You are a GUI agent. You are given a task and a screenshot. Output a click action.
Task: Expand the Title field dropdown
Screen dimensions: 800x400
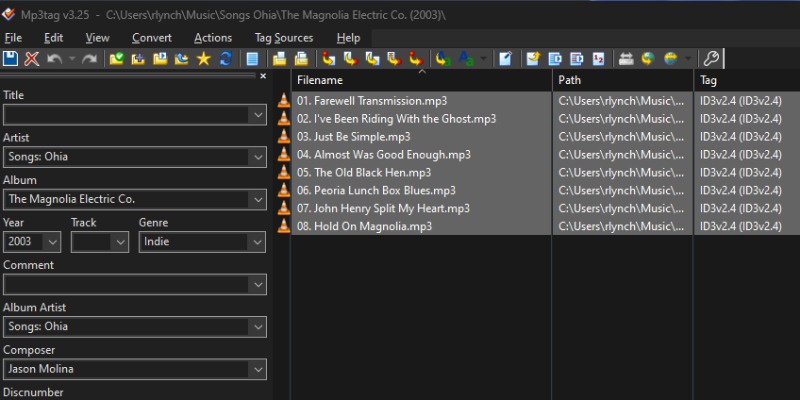tap(258, 115)
